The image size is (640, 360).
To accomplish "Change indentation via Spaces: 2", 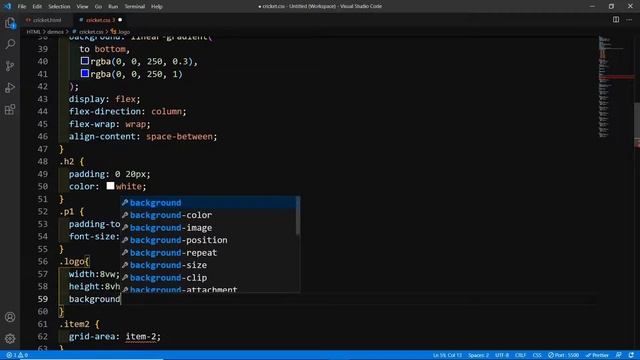I will (x=478, y=355).
